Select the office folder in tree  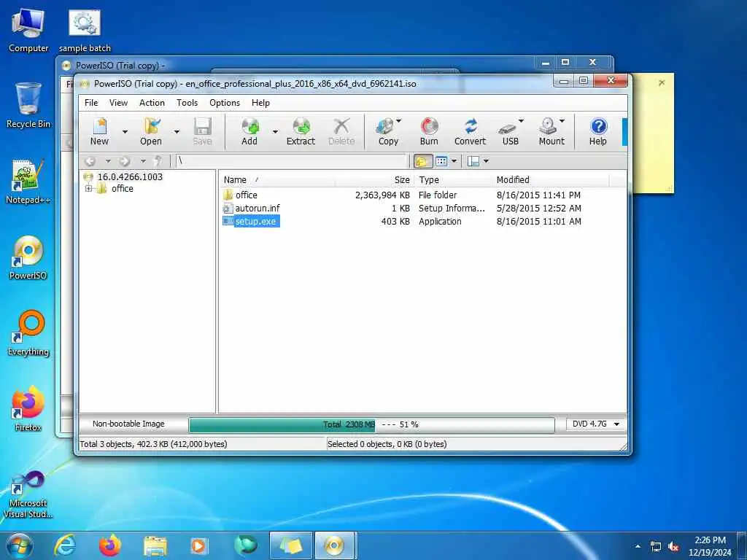123,189
